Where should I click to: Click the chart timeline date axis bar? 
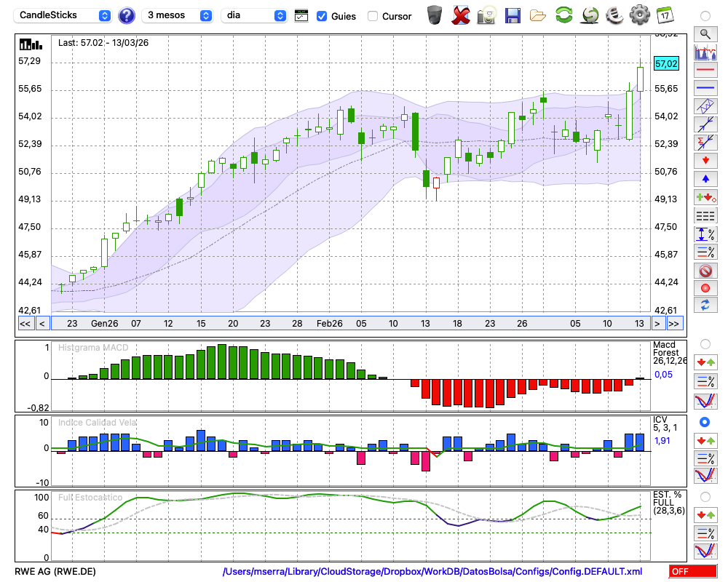point(349,323)
